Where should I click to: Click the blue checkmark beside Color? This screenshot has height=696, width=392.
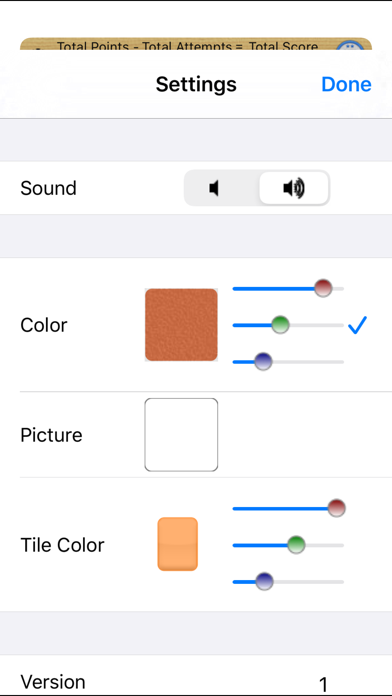tap(357, 325)
